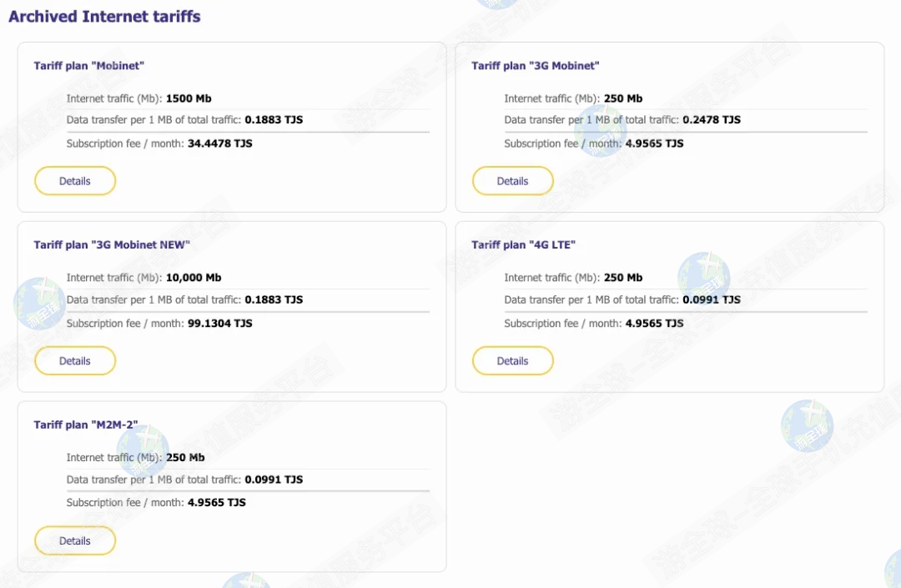Click 3G Mobinet NEW data transfer 0.1883 TJS
This screenshot has height=588, width=901.
274,299
